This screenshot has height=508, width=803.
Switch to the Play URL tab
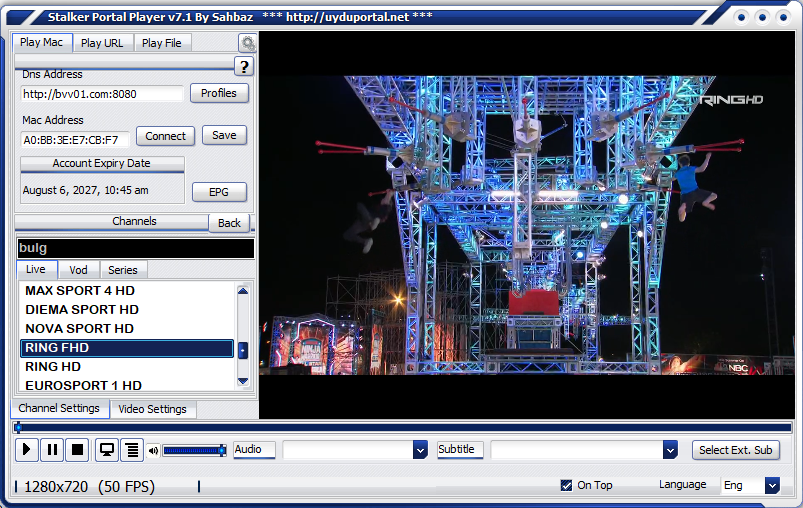(102, 43)
